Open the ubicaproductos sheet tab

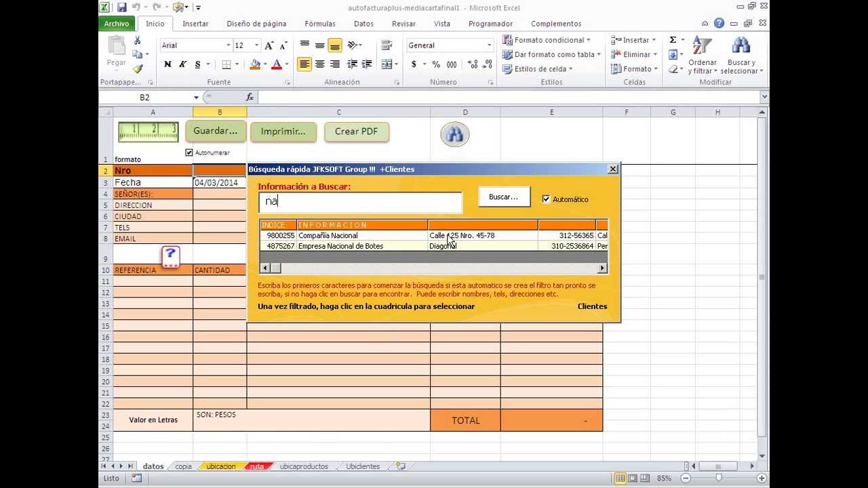[x=304, y=466]
